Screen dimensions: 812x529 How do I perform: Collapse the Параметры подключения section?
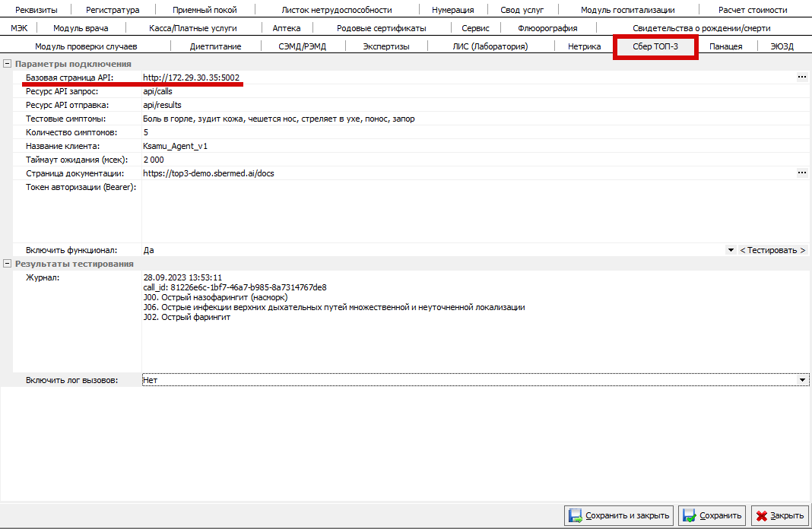tap(7, 64)
